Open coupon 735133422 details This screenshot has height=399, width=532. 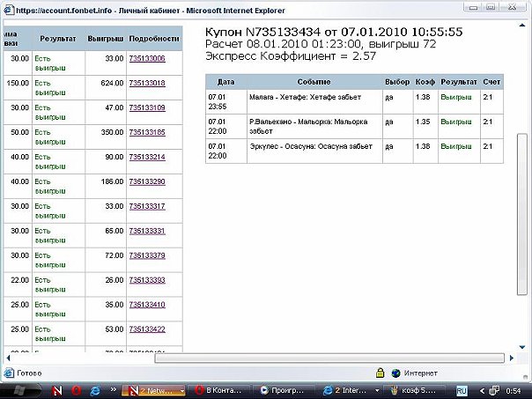coord(147,329)
